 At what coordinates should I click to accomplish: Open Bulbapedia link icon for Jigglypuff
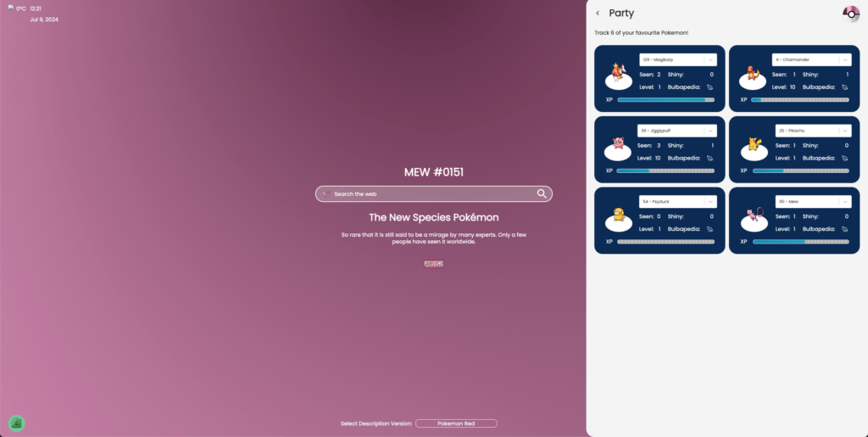pyautogui.click(x=709, y=159)
